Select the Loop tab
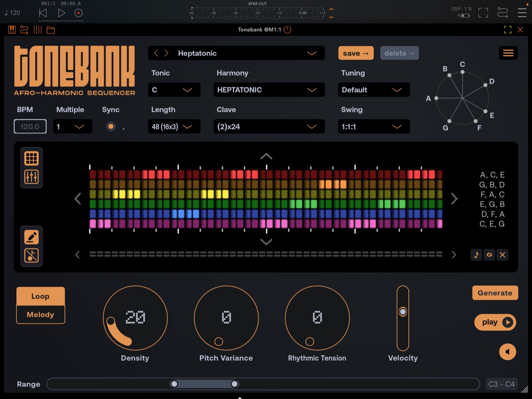 [41, 296]
